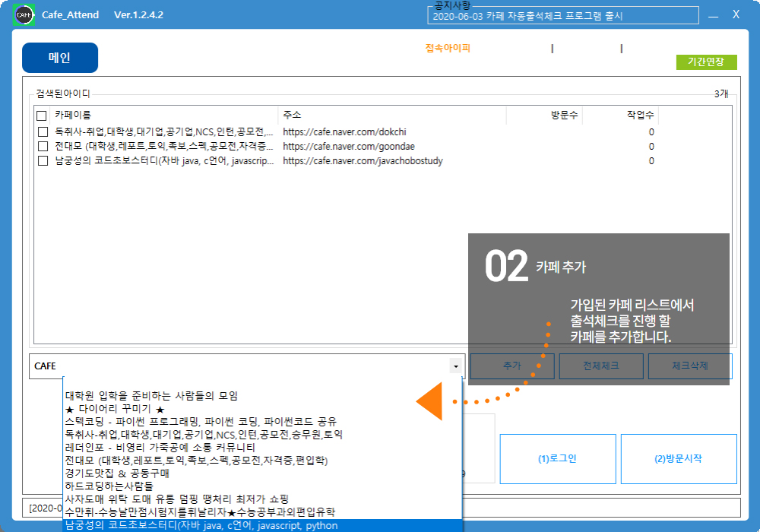
Task: Click the 전체체크 button
Action: (x=601, y=366)
